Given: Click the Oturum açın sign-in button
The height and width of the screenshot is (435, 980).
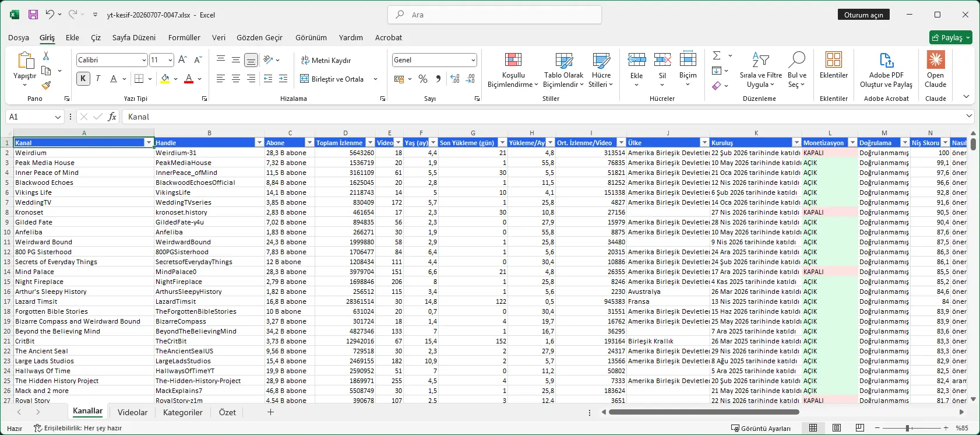Looking at the screenshot, I should pos(863,15).
